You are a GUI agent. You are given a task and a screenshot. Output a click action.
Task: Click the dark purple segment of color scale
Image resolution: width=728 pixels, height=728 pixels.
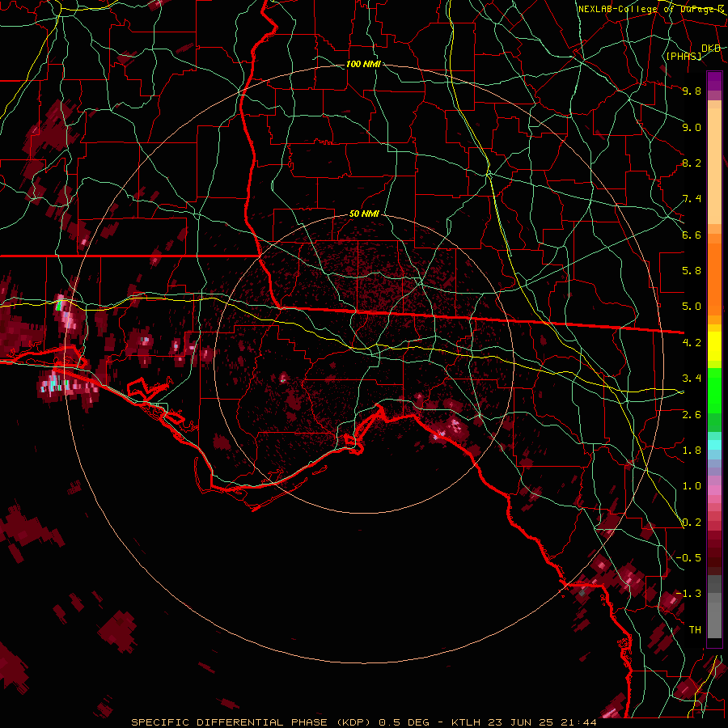pos(714,81)
